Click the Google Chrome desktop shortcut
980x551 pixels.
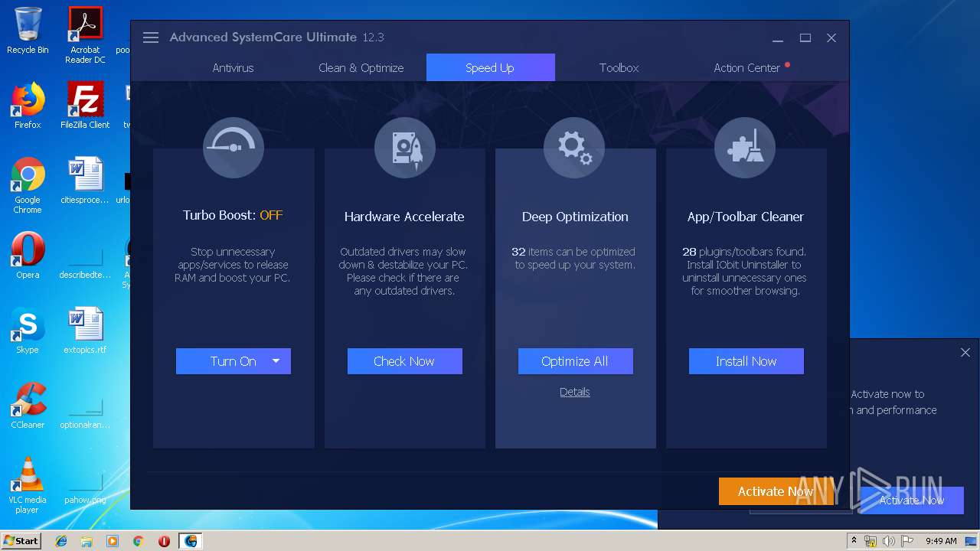[x=28, y=185]
